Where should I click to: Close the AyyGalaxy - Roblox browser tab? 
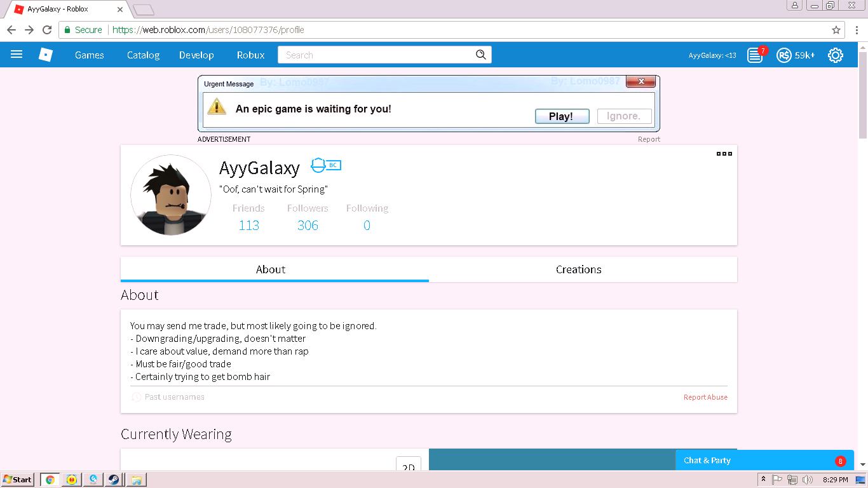click(x=120, y=10)
